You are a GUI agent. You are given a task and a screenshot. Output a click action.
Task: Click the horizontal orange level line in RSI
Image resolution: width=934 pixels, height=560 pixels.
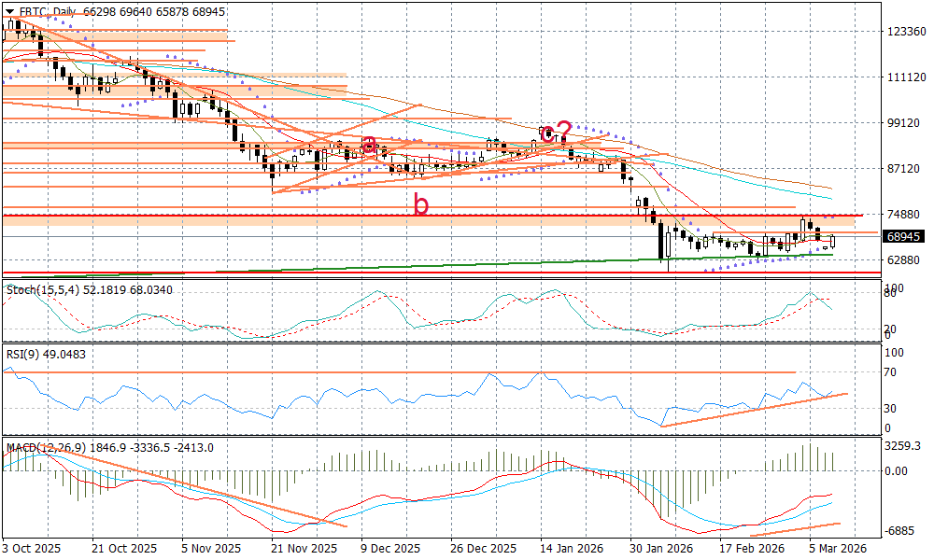tap(374, 372)
